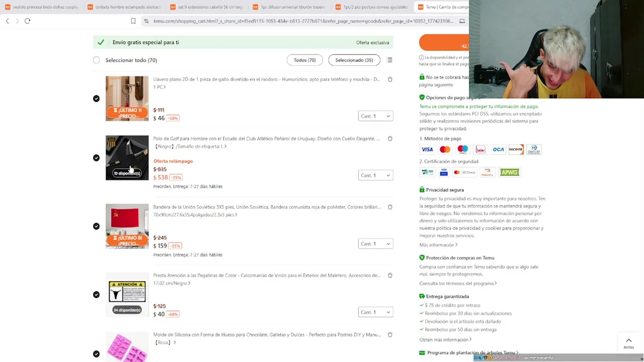Expand the Rosa color variant option
The width and height of the screenshot is (644, 362).
tap(165, 342)
